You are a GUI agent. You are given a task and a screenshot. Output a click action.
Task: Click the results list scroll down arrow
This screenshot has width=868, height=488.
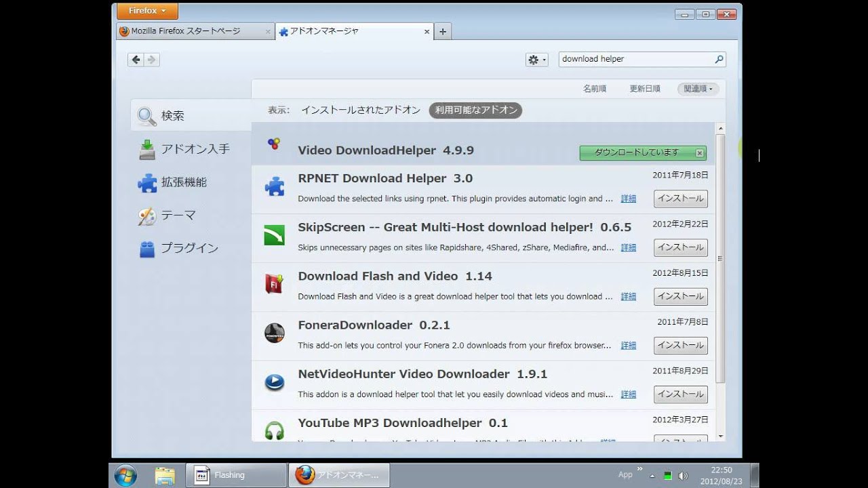(x=720, y=436)
